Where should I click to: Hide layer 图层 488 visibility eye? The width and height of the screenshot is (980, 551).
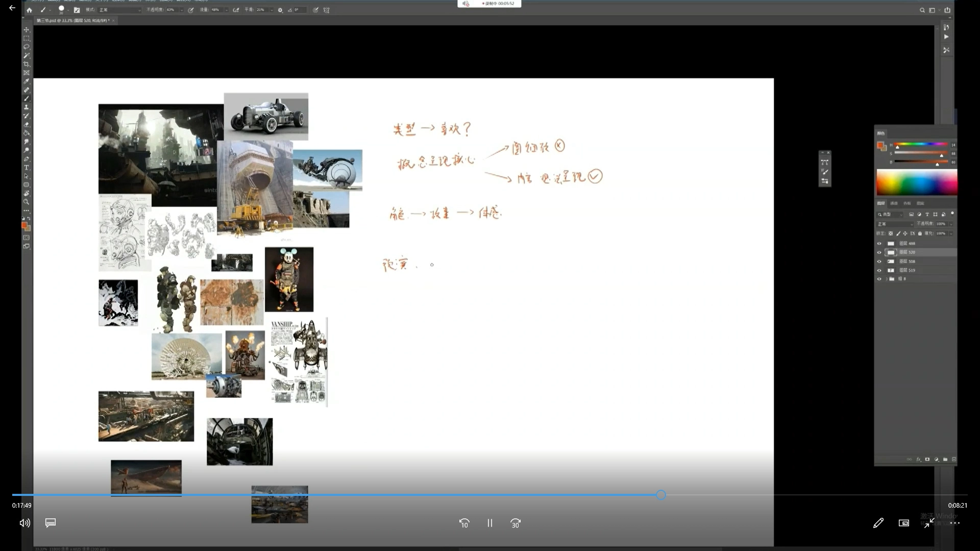(x=879, y=243)
